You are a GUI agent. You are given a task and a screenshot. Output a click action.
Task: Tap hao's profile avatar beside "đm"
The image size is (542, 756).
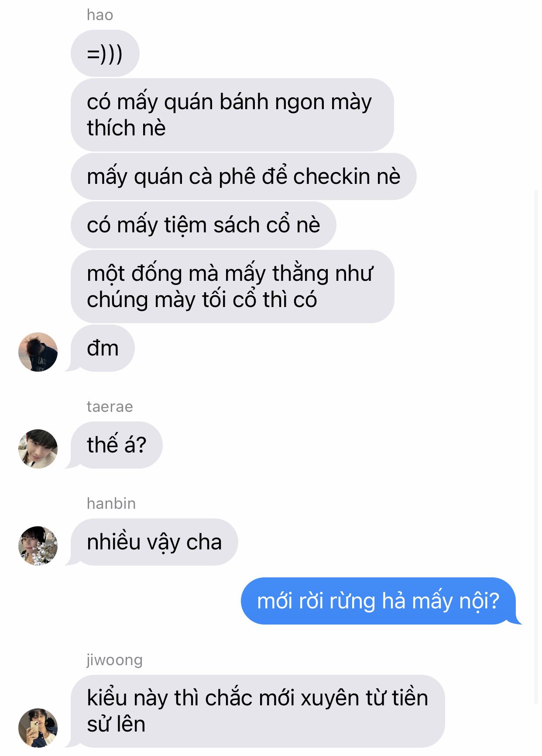click(x=38, y=352)
